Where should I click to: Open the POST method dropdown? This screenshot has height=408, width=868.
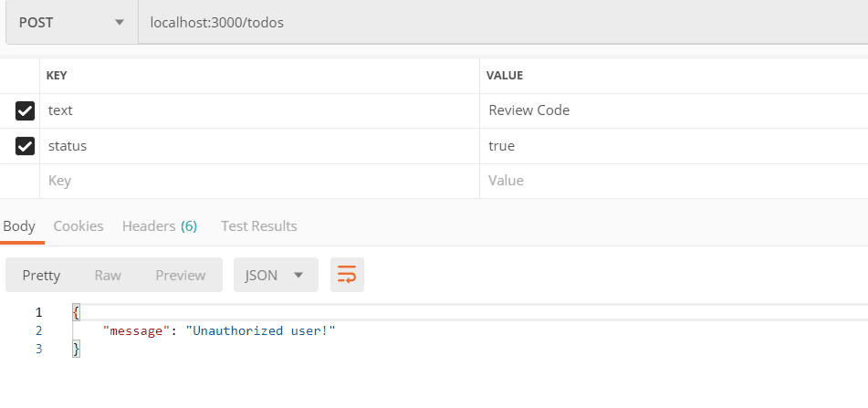tap(71, 23)
